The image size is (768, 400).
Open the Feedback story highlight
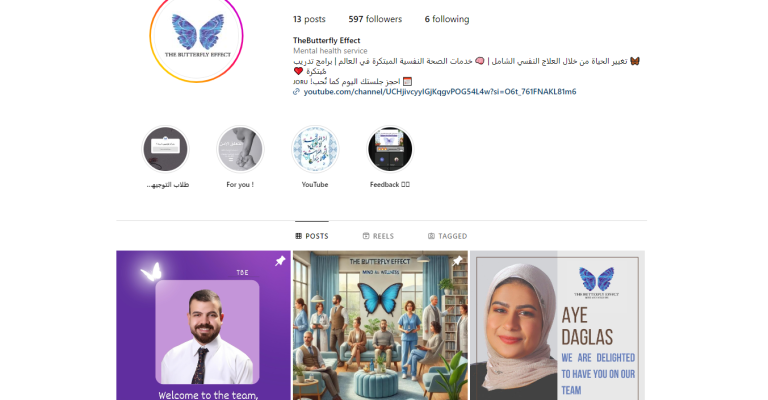390,149
